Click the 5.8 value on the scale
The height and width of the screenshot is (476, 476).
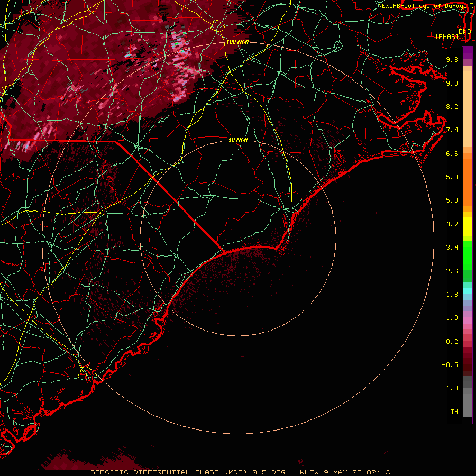click(452, 177)
